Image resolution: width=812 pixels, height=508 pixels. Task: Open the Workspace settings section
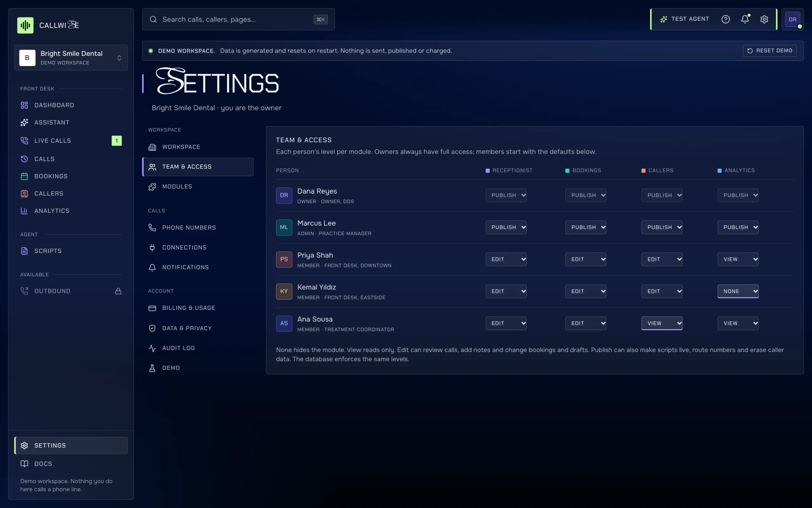point(198,147)
